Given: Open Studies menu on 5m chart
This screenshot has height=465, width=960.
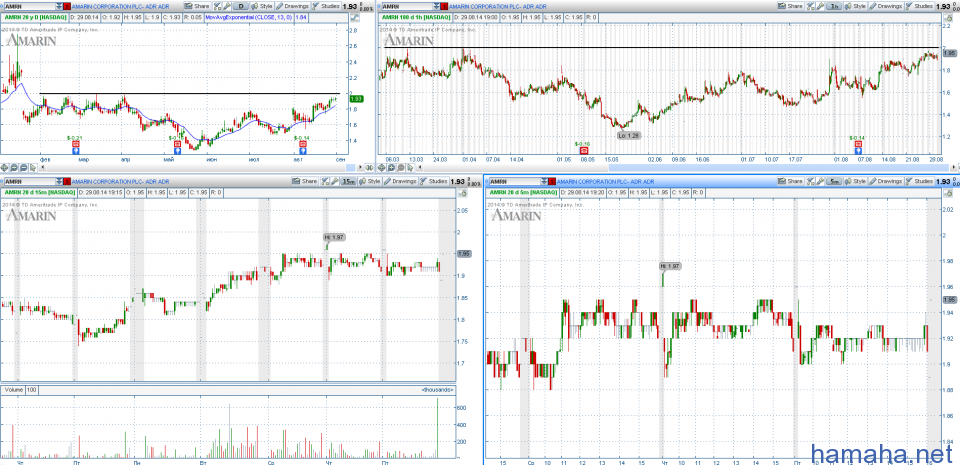Looking at the screenshot, I should pos(920,181).
